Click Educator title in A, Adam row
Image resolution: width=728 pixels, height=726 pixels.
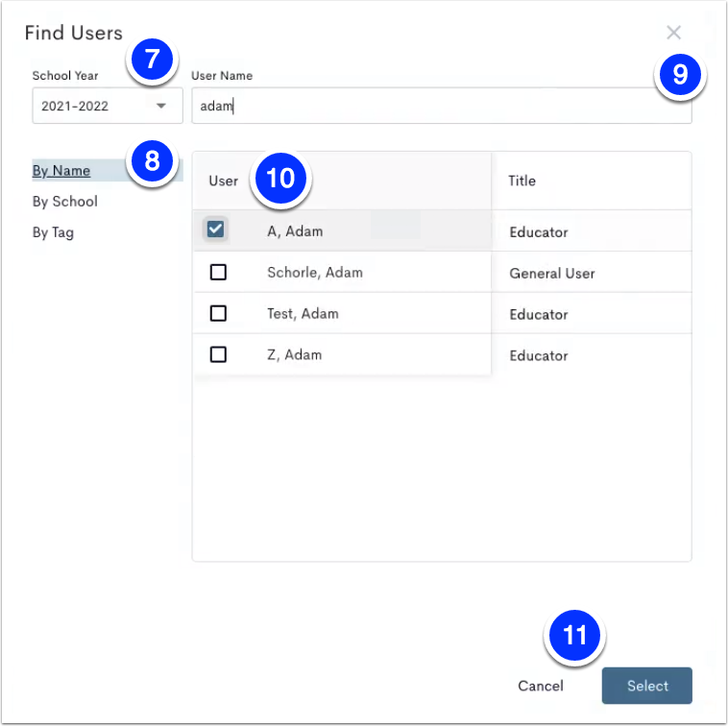click(539, 232)
